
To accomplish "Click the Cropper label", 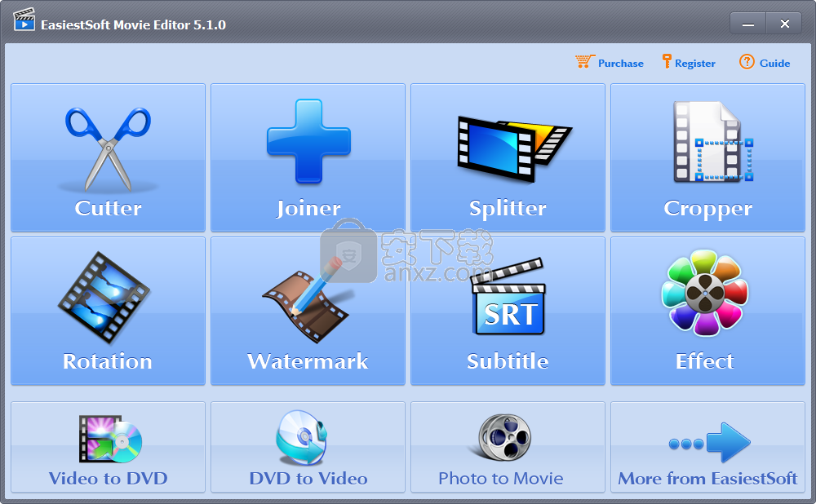I will tap(707, 209).
